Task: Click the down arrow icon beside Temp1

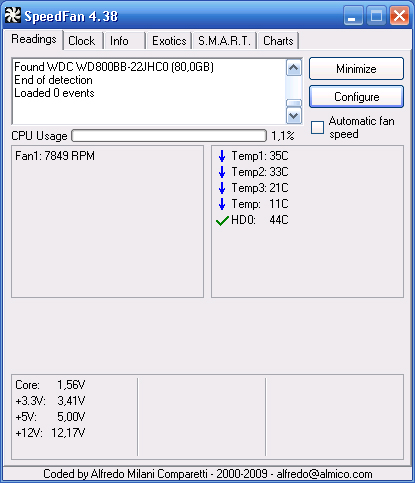Action: (222, 156)
